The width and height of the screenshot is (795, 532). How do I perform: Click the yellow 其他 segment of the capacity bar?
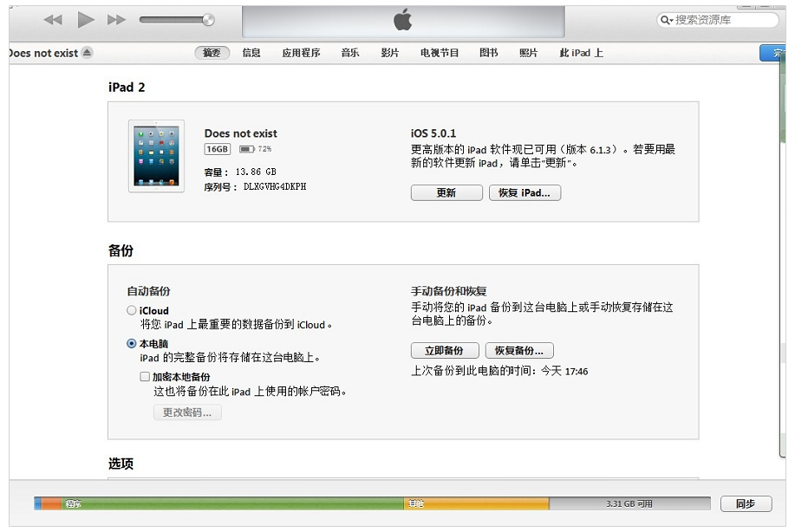477,503
